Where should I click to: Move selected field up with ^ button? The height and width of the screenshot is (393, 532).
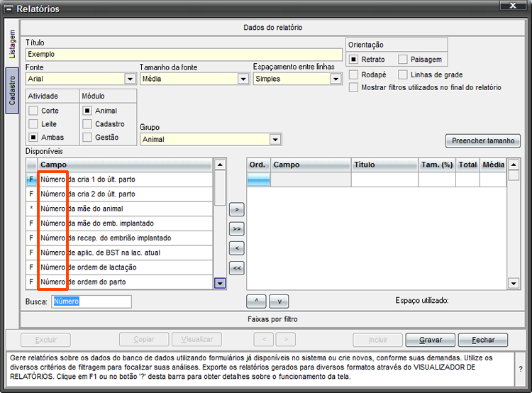(256, 301)
